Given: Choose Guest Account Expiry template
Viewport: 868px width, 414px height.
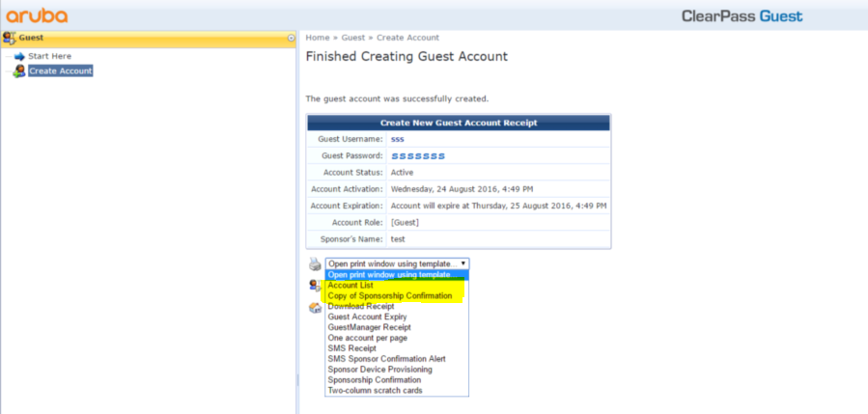Looking at the screenshot, I should coord(397,317).
